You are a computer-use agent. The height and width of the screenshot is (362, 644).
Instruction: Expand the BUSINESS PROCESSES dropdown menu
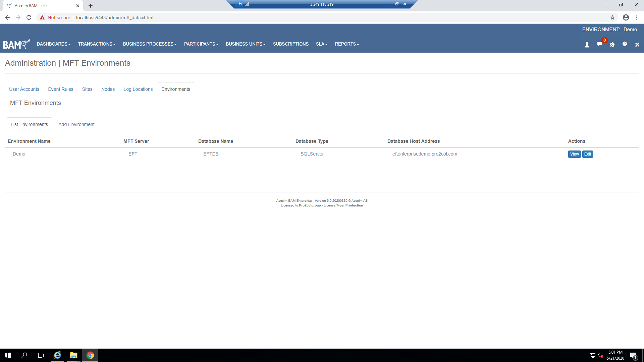click(150, 44)
